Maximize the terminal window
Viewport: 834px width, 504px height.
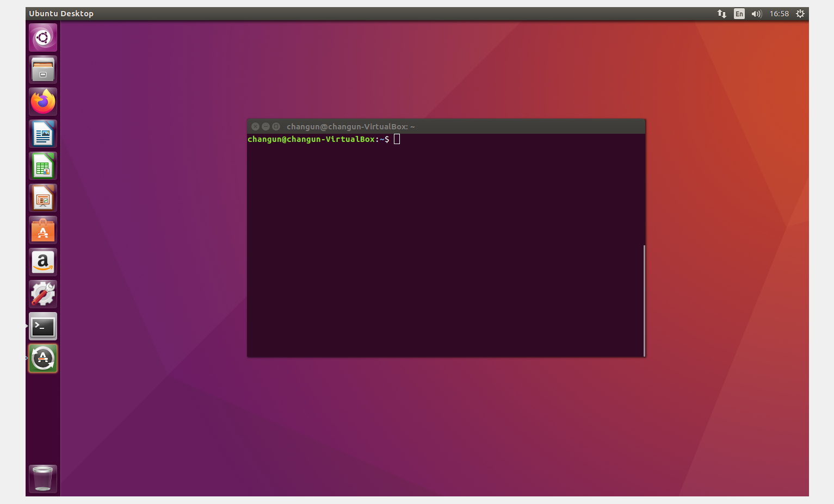click(276, 126)
